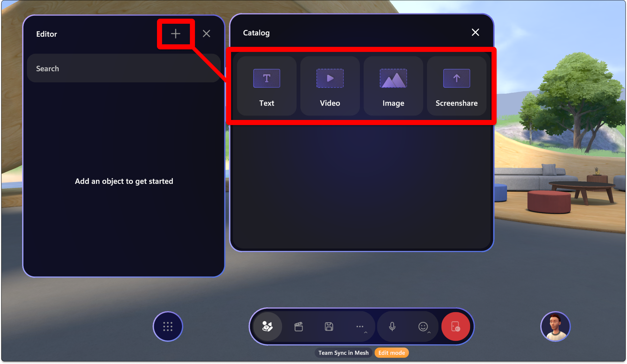Close the Catalog panel
Viewport: 627px width, 364px height.
point(475,33)
